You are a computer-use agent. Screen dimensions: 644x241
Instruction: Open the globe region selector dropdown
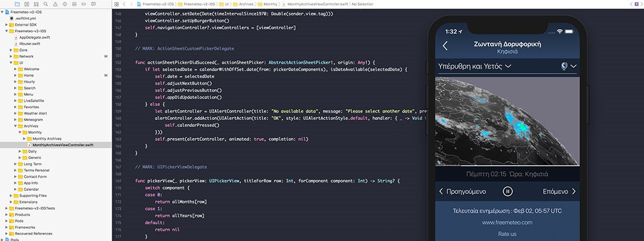[x=569, y=66]
